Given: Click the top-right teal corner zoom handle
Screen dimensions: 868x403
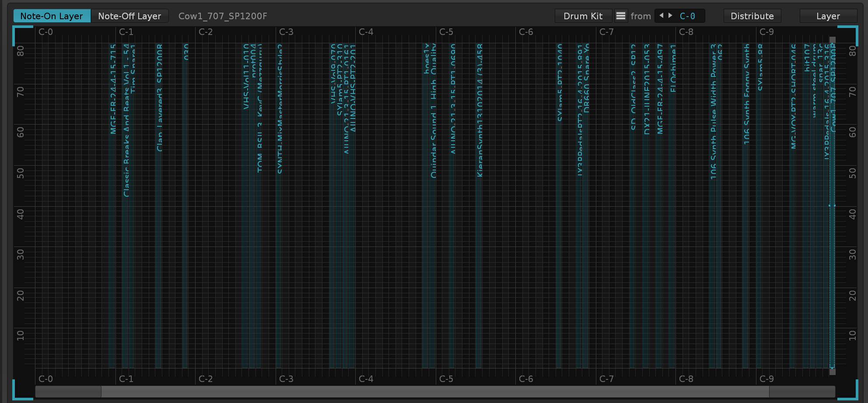Looking at the screenshot, I should coord(848,35).
